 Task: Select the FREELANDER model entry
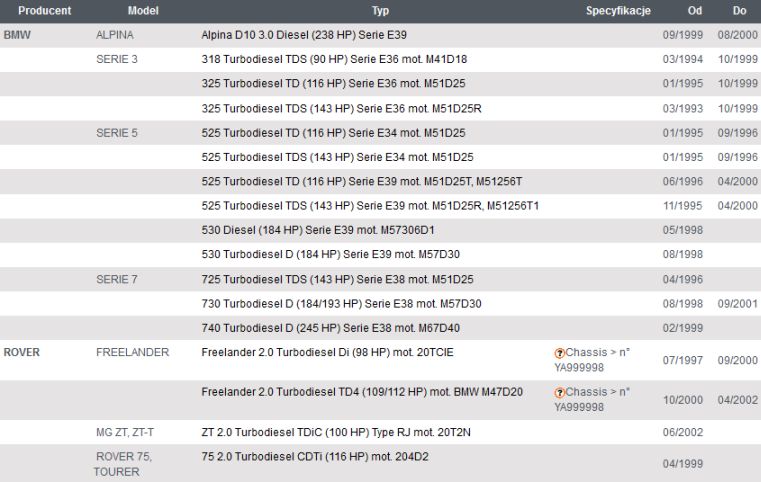(x=132, y=352)
